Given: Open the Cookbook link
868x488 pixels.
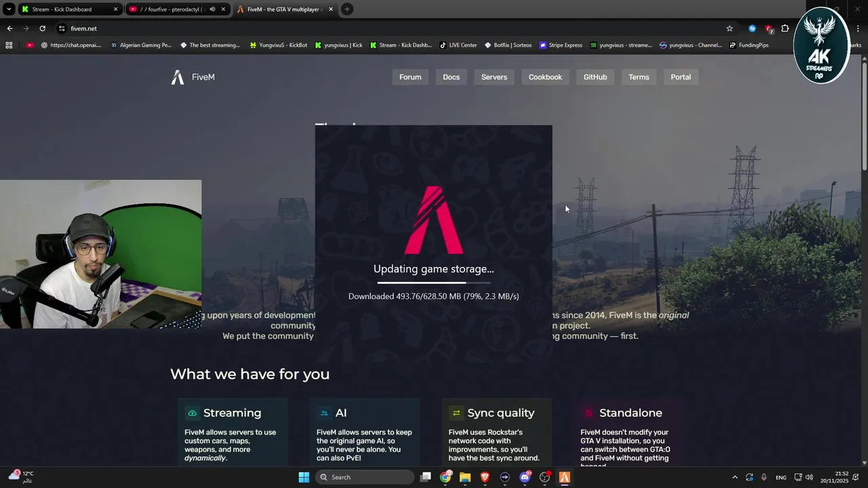Looking at the screenshot, I should tap(545, 77).
